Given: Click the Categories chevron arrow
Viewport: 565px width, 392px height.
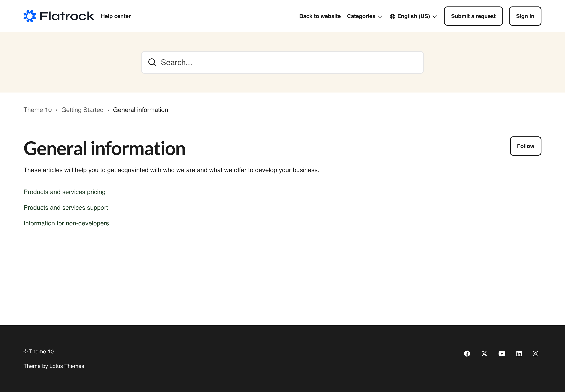Looking at the screenshot, I should (x=380, y=17).
